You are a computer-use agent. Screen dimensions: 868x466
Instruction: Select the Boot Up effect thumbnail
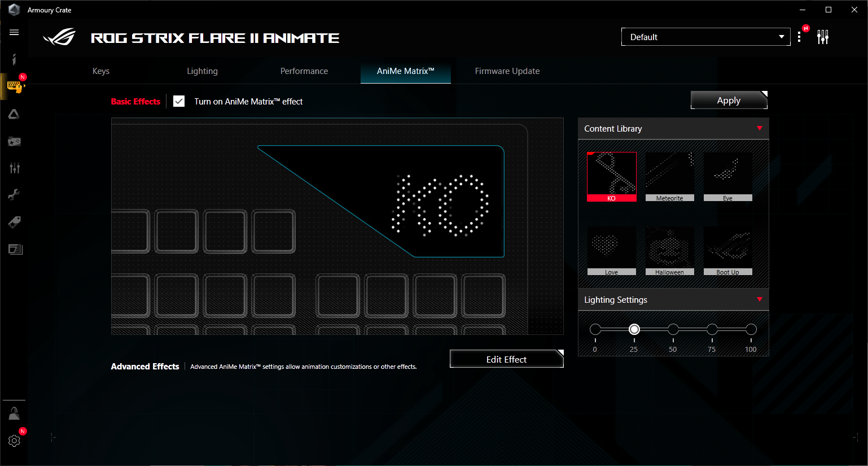[728, 251]
